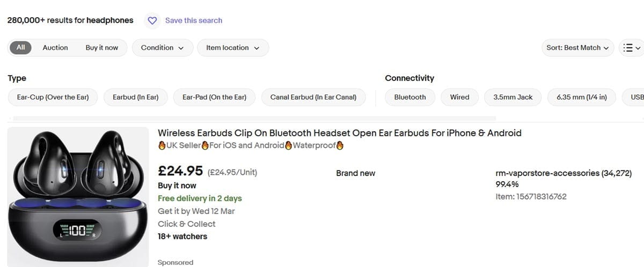
Task: Open the Sort: Best Match dropdown
Action: (577, 48)
